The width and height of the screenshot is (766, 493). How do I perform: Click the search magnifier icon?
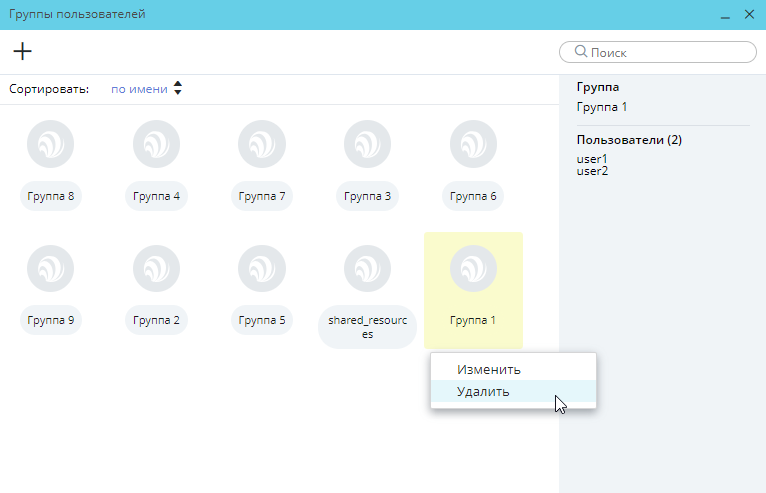pyautogui.click(x=580, y=52)
